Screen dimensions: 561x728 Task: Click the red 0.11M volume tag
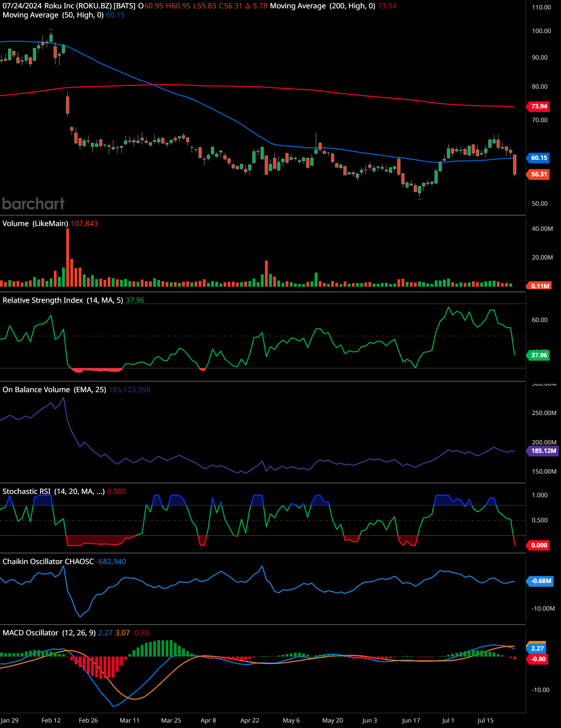540,286
